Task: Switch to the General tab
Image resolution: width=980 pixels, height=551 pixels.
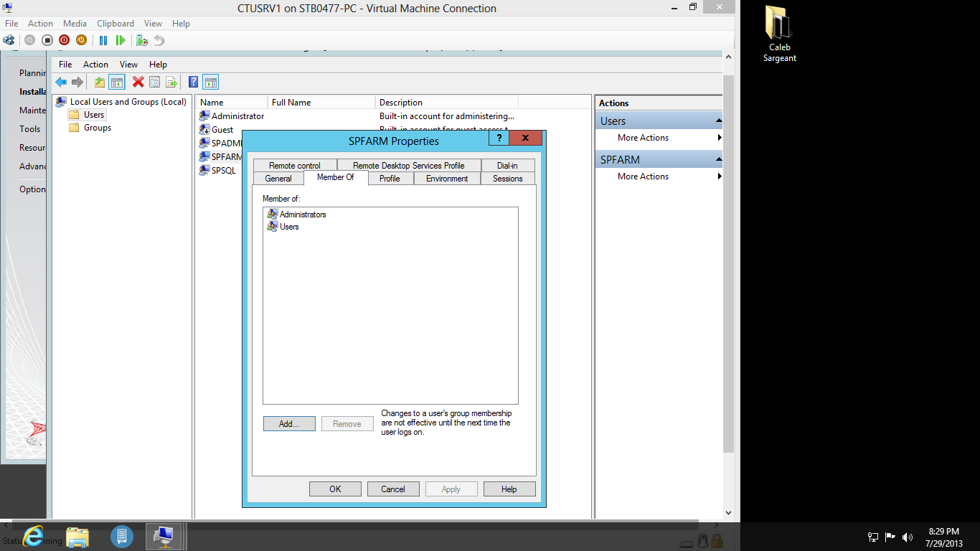Action: (278, 179)
